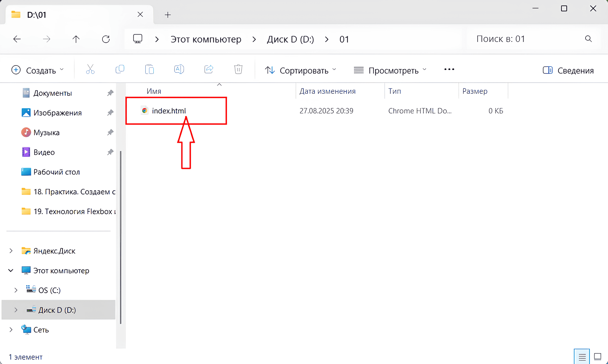
Task: Navigate to Диск D (D:) breadcrumb
Action: (290, 39)
